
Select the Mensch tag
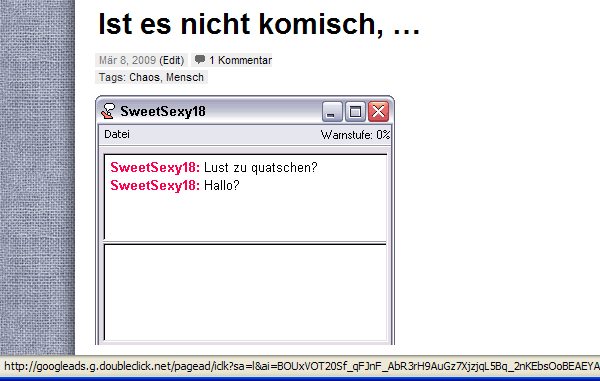coord(185,77)
